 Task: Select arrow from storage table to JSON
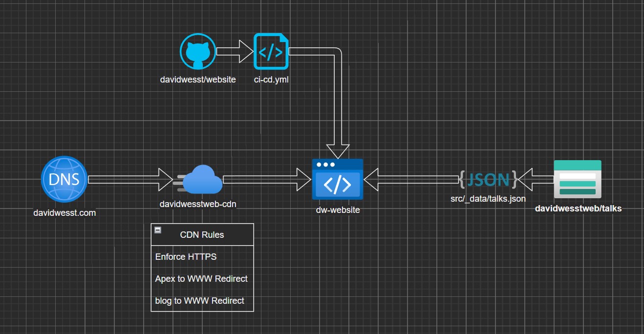[536, 179]
